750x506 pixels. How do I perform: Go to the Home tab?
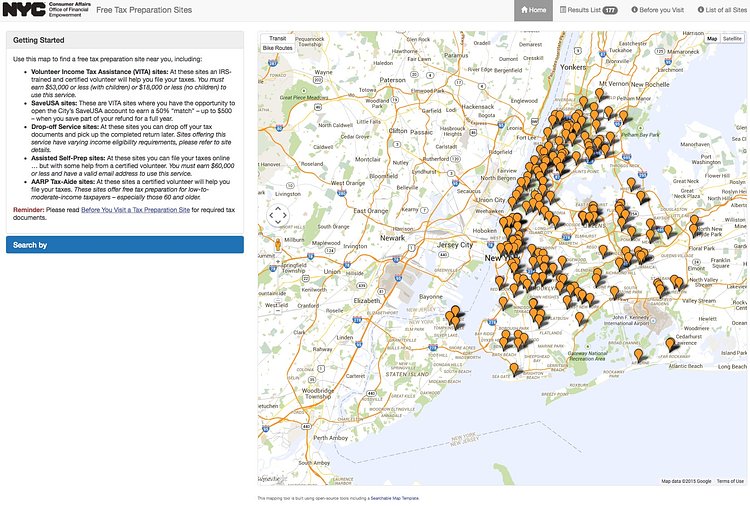pyautogui.click(x=534, y=10)
